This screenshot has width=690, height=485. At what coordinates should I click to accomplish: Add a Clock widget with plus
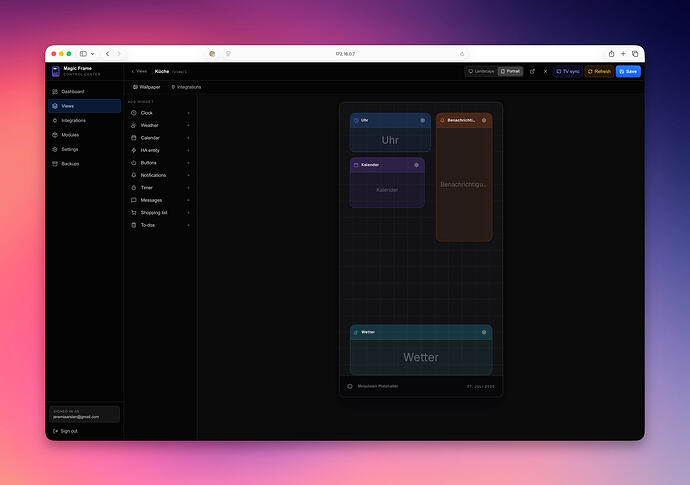pyautogui.click(x=188, y=113)
